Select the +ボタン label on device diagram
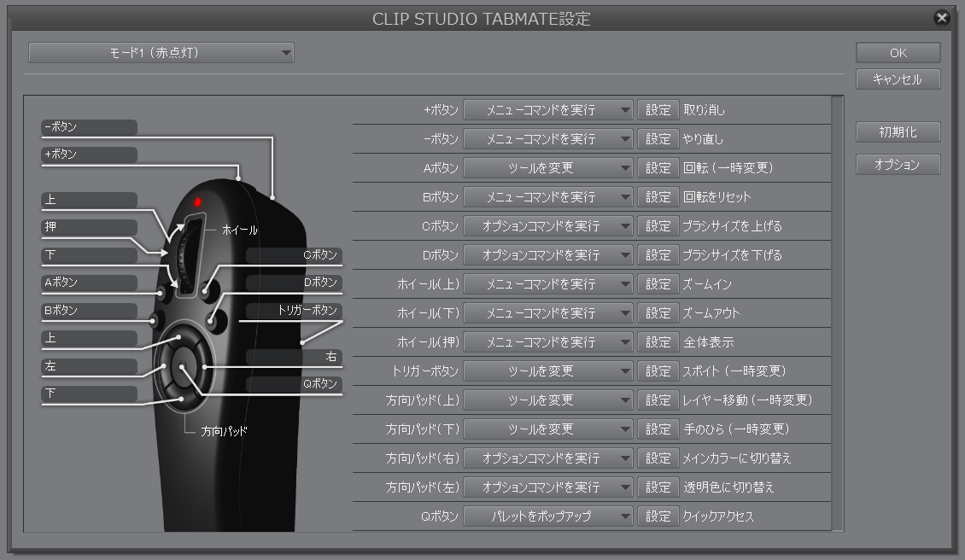Image resolution: width=965 pixels, height=560 pixels. 89,155
